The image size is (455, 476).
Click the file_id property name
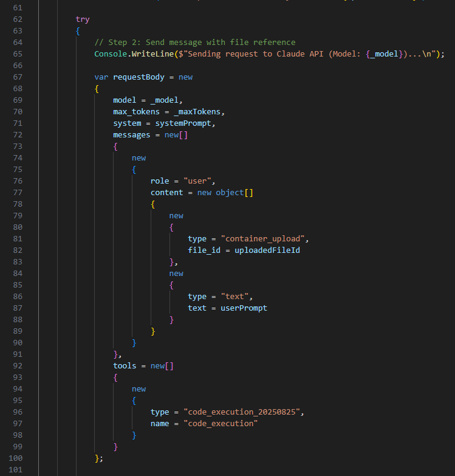(x=205, y=250)
